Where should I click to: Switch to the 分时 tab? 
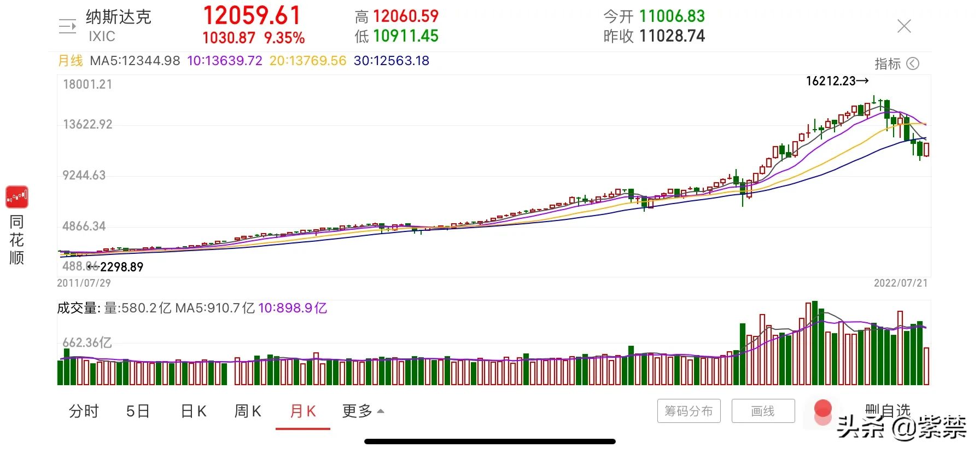pyautogui.click(x=84, y=411)
